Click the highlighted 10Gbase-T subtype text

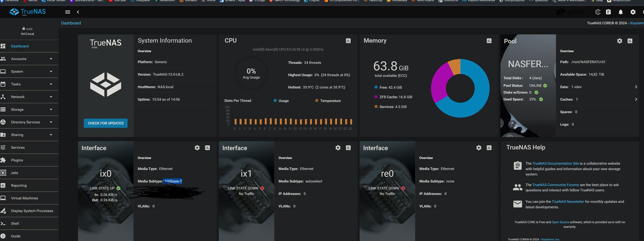point(173,181)
